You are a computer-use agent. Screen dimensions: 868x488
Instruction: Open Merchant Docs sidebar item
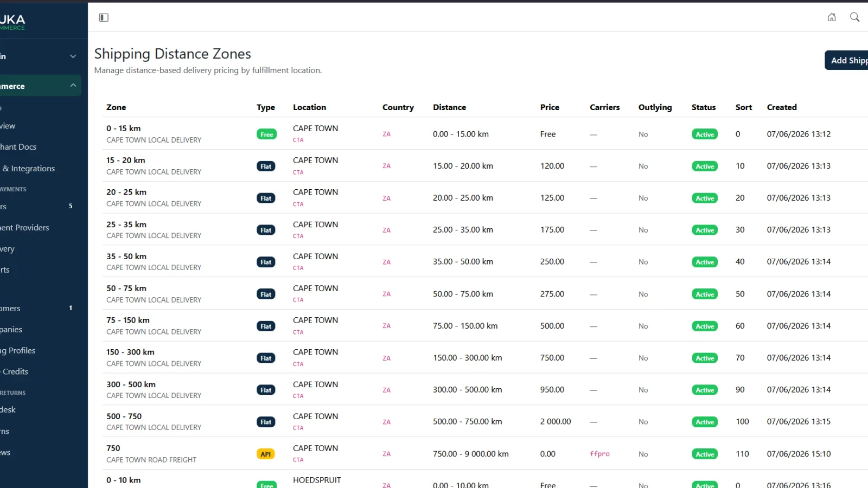(x=18, y=147)
